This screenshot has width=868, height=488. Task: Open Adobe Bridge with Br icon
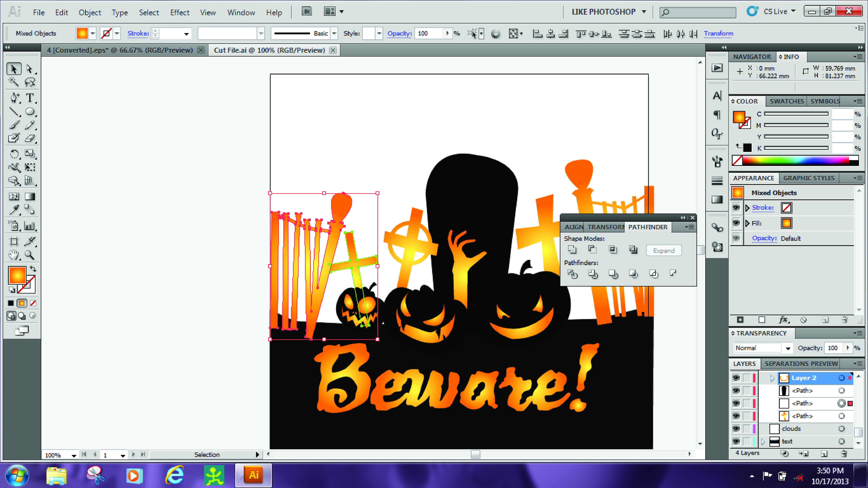307,11
